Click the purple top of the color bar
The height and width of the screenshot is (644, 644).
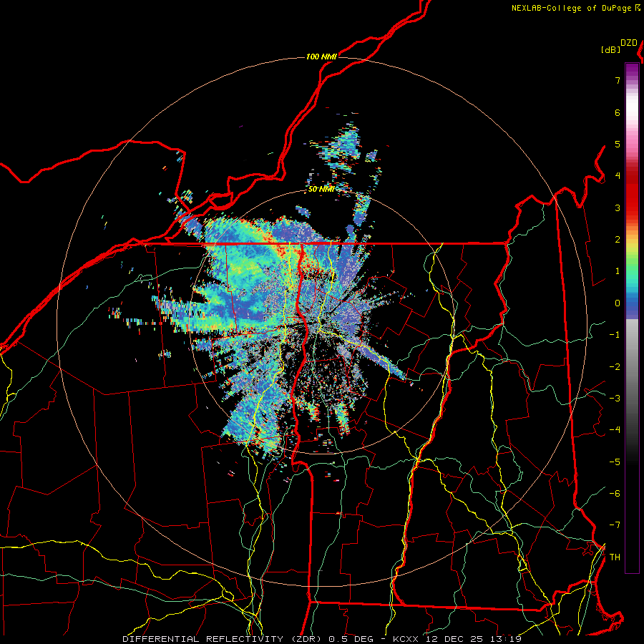point(632,70)
